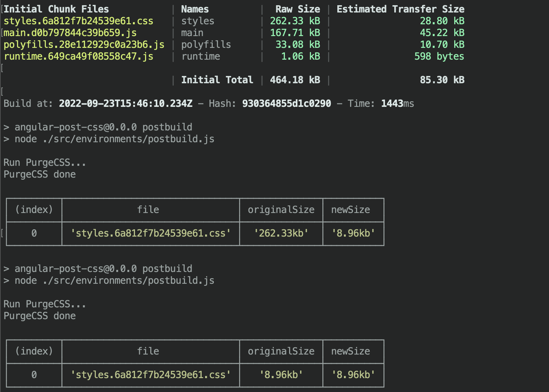Click second 'angular-post-css@0.0.0 postbuild' line
The height and width of the screenshot is (392, 549).
click(103, 269)
